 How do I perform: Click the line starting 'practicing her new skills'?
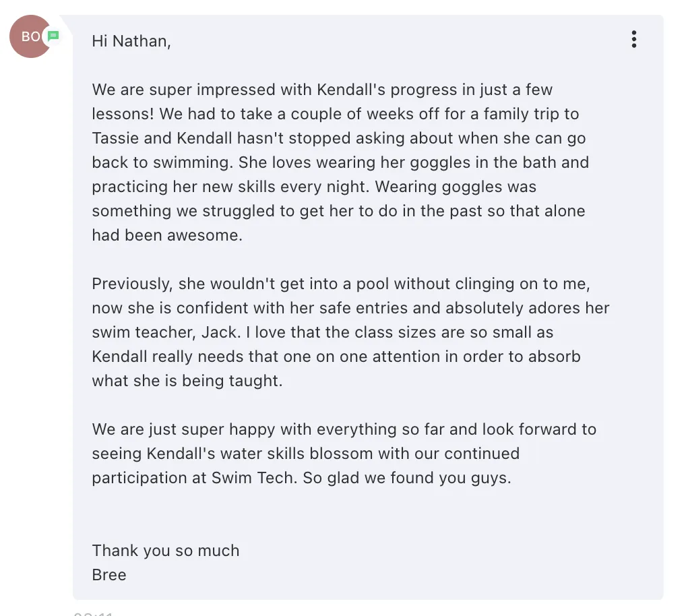(314, 187)
